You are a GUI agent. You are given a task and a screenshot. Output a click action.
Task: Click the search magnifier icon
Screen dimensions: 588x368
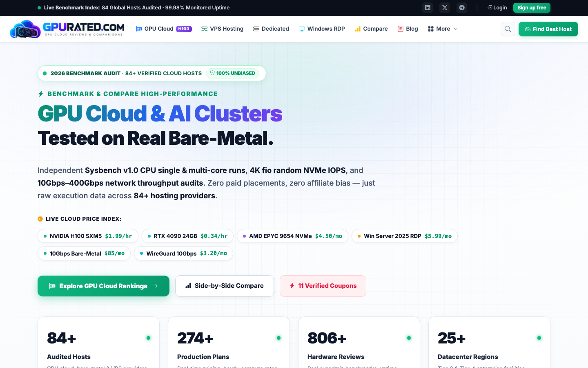[x=508, y=29]
